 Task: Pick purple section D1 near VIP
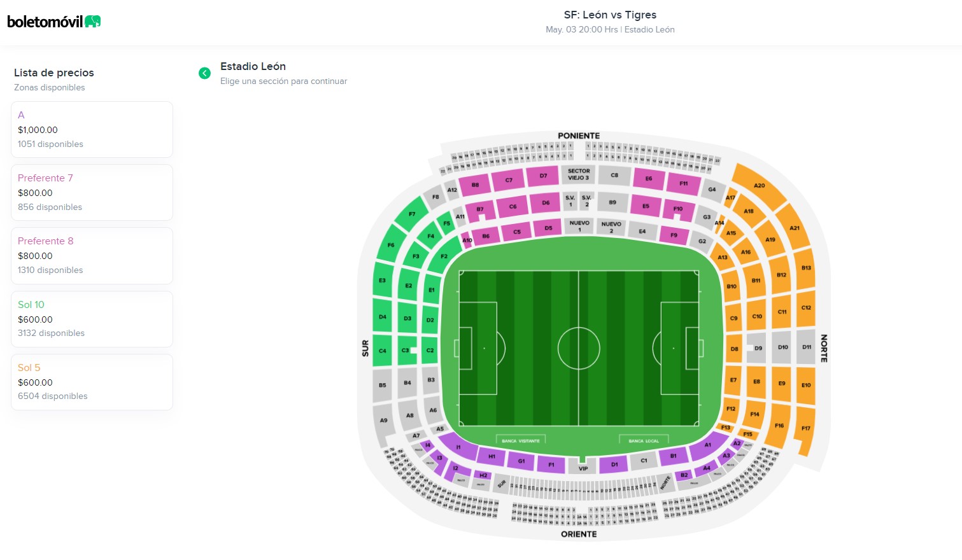[x=614, y=464]
